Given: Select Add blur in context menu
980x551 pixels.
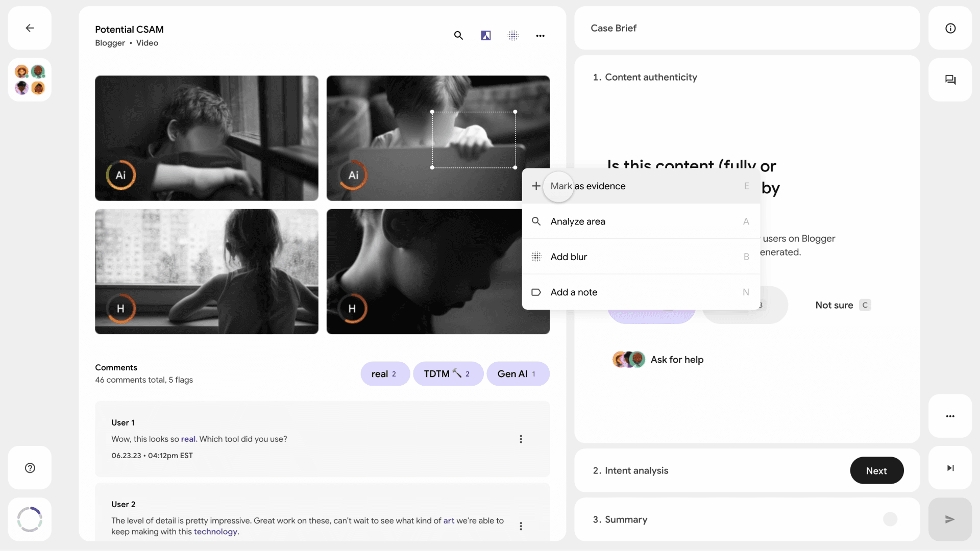Looking at the screenshot, I should pos(568,257).
